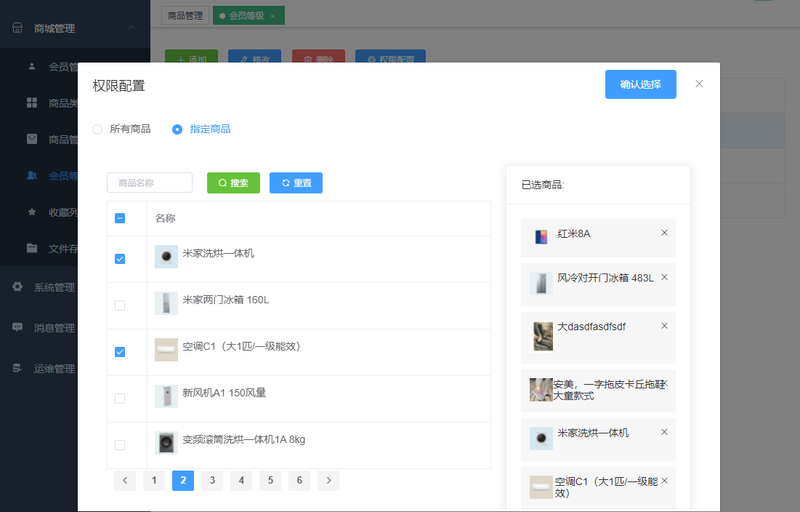Click the 运维管理 server icon
Screen dimensions: 800x512
pyautogui.click(x=17, y=368)
